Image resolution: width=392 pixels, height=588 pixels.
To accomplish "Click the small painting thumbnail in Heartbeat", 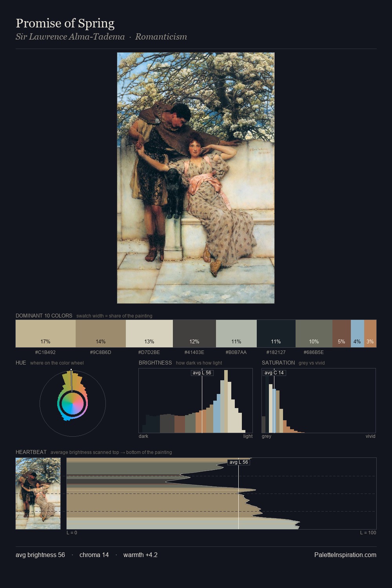I will (x=38, y=494).
